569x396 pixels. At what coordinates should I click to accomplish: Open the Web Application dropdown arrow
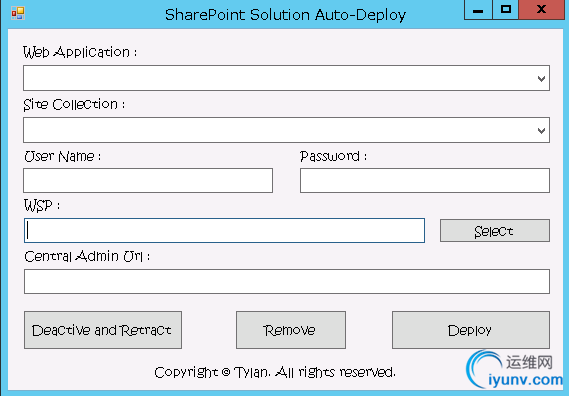click(x=541, y=78)
